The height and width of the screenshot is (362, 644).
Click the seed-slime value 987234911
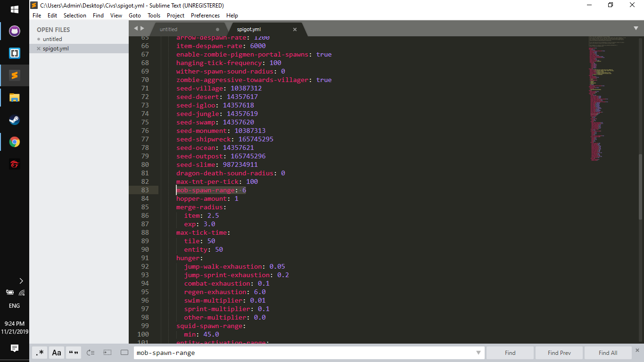pyautogui.click(x=240, y=165)
